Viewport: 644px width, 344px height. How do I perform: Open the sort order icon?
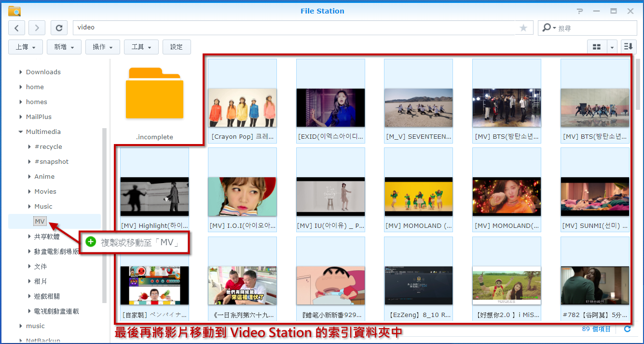tap(628, 47)
